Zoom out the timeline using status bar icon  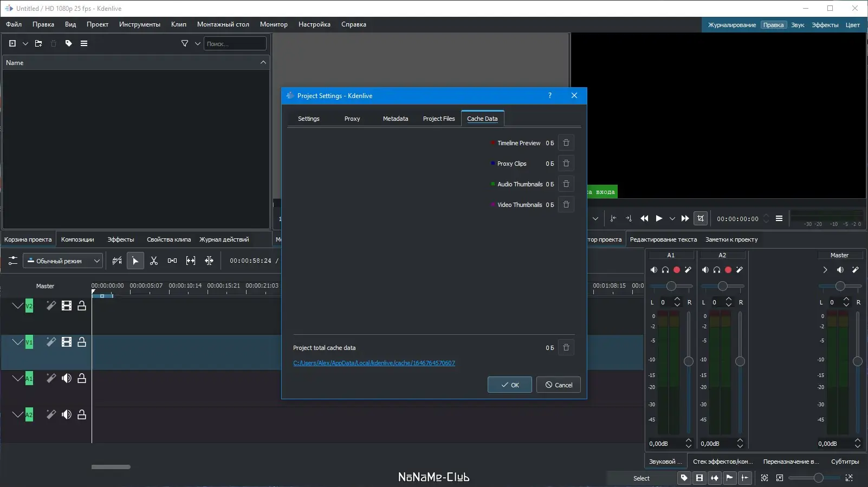coord(780,478)
